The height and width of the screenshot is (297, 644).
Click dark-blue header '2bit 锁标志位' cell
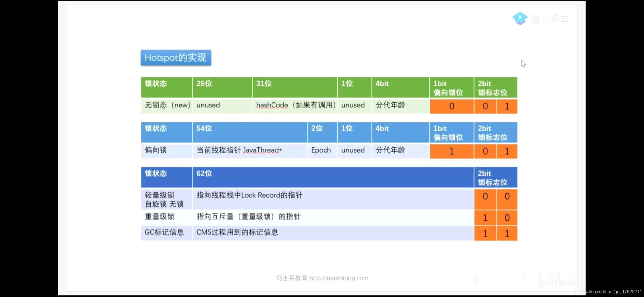click(496, 177)
